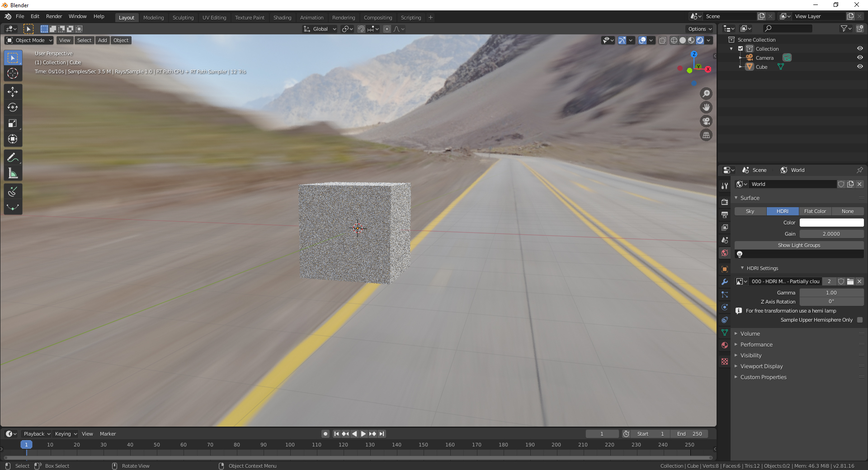This screenshot has width=868, height=470.
Task: Hide the Cube object in outliner
Action: pyautogui.click(x=859, y=66)
